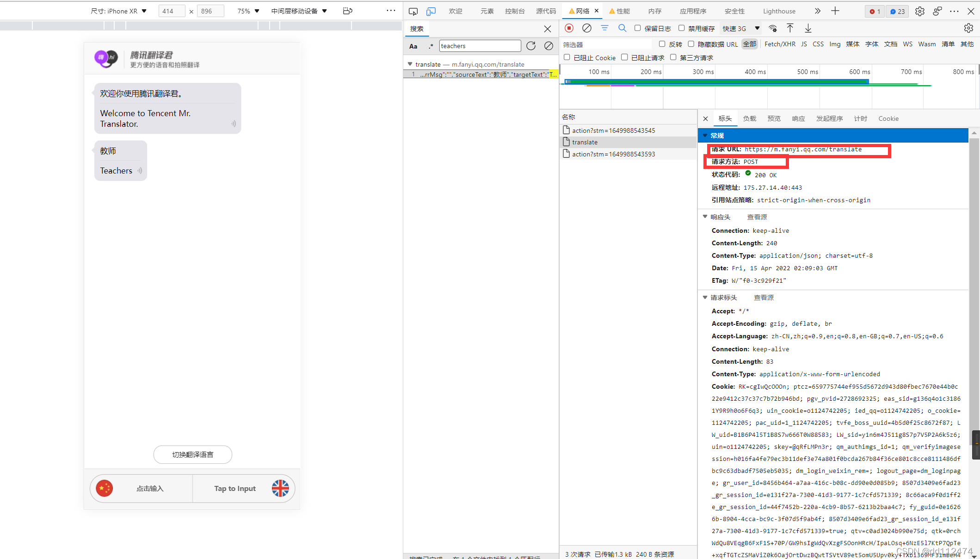Image resolution: width=980 pixels, height=559 pixels.
Task: Open the mid-tier mobile throttling dropdown
Action: coord(299,11)
